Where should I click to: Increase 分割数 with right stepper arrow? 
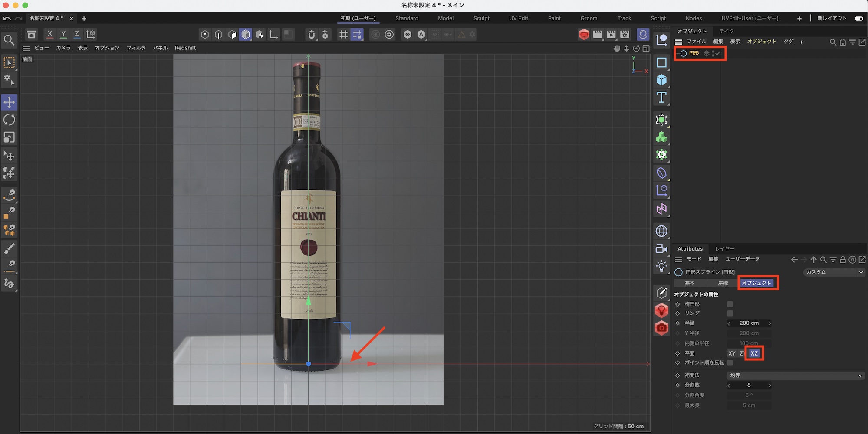tap(769, 385)
